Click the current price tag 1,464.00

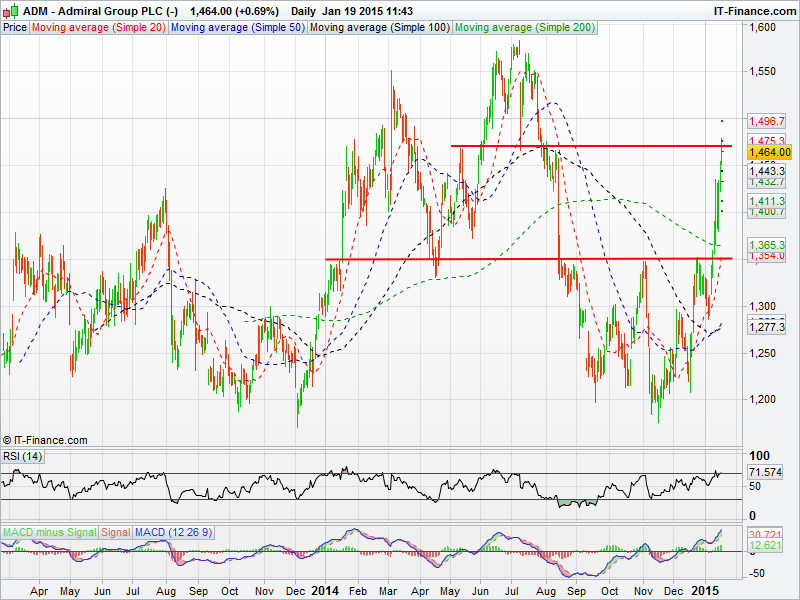770,152
